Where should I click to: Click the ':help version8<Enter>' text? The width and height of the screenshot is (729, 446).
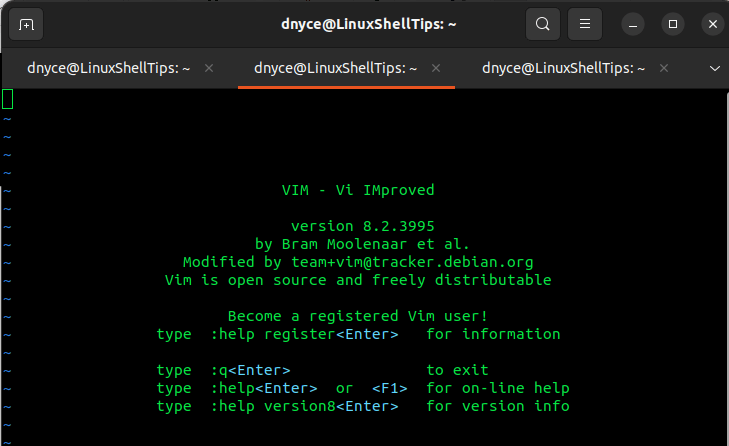[x=305, y=406]
